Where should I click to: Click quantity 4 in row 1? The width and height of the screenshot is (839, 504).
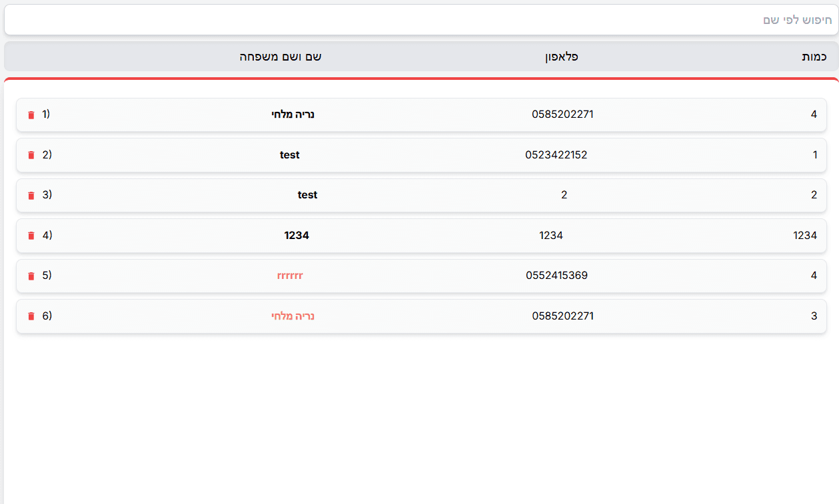point(814,114)
